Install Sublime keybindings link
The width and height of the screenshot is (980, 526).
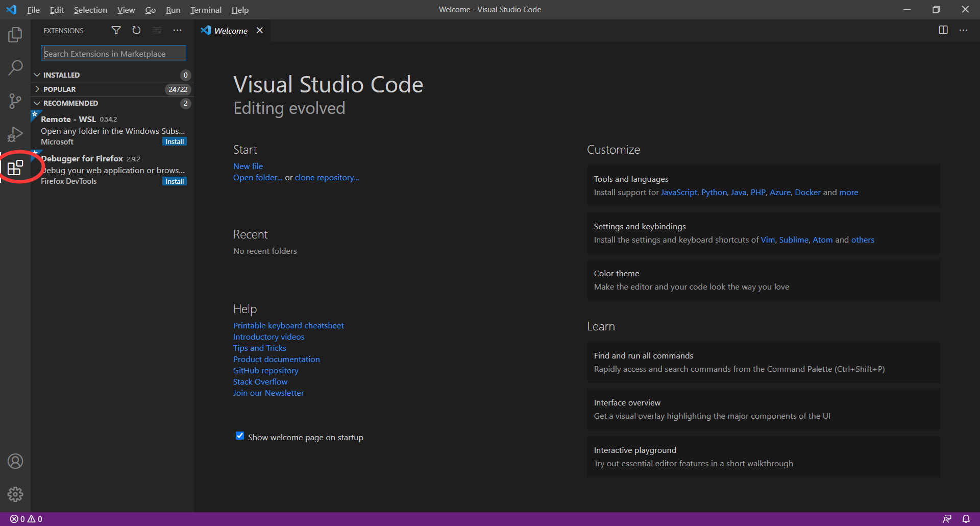794,240
